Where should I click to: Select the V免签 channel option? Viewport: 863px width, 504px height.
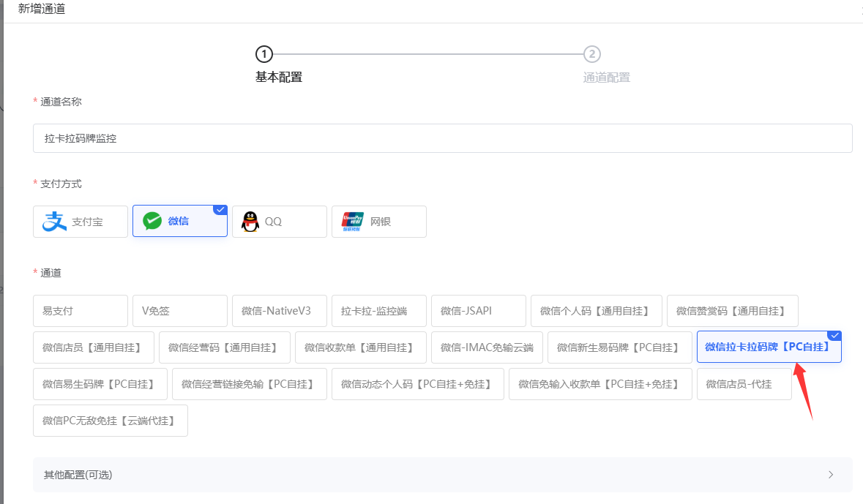[180, 311]
